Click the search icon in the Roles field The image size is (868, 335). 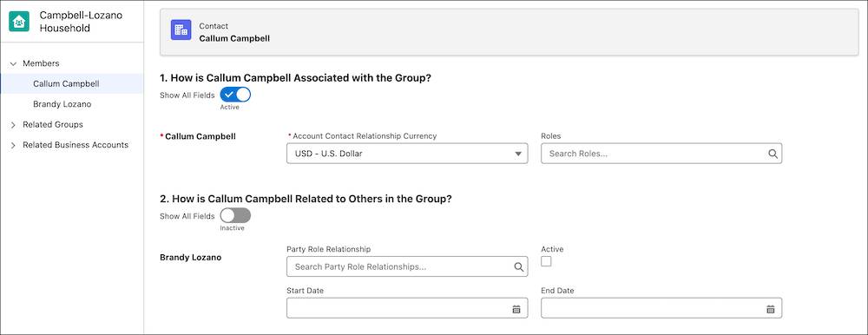(773, 154)
